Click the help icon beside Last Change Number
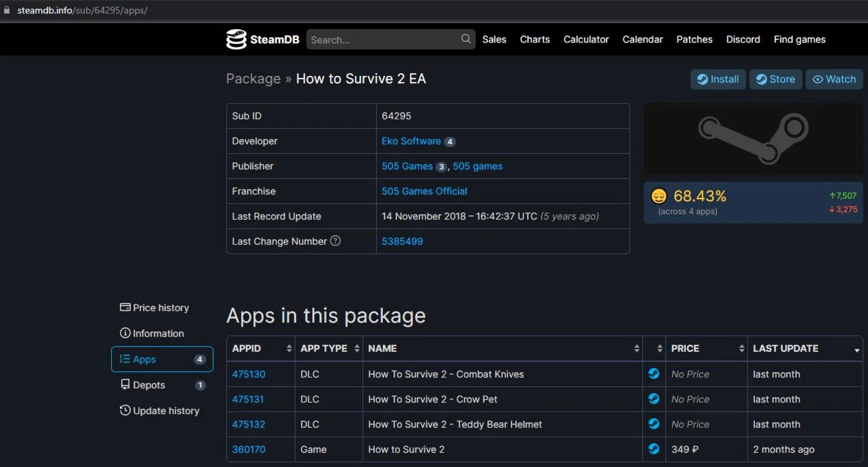Screen dimensions: 868x467 point(335,241)
